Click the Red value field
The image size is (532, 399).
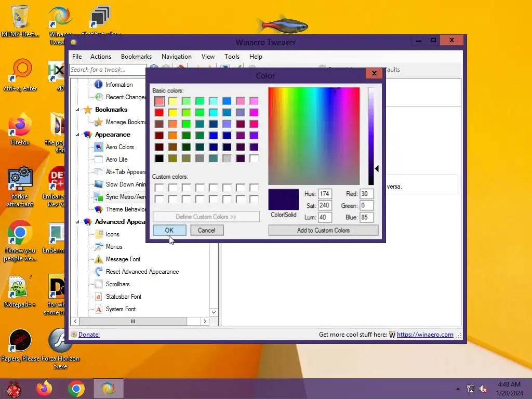click(x=367, y=194)
